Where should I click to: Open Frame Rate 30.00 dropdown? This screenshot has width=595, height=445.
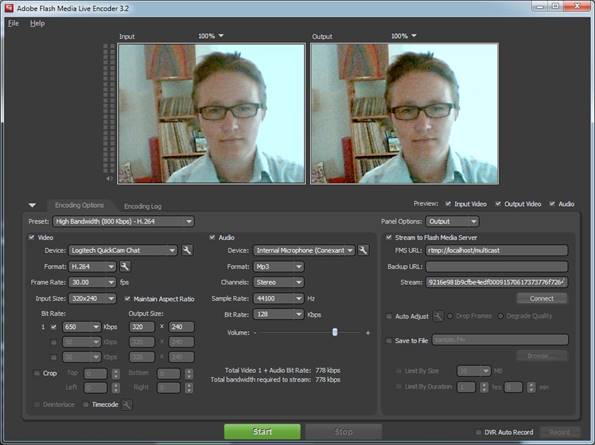pyautogui.click(x=92, y=283)
